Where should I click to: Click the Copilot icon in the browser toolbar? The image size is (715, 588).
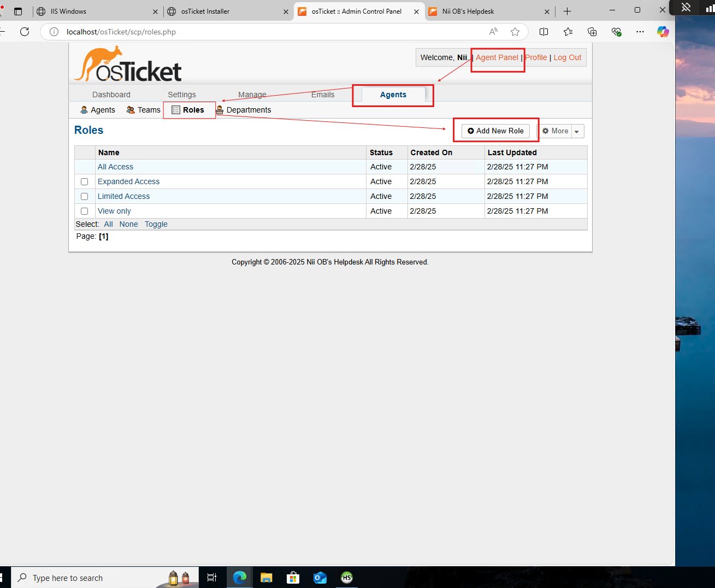coord(663,32)
